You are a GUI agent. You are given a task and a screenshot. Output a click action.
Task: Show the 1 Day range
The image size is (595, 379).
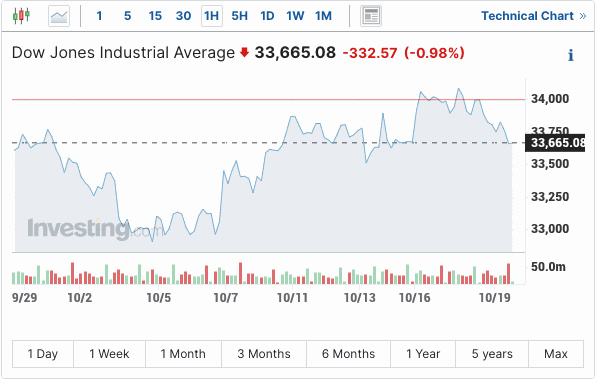[x=42, y=354]
